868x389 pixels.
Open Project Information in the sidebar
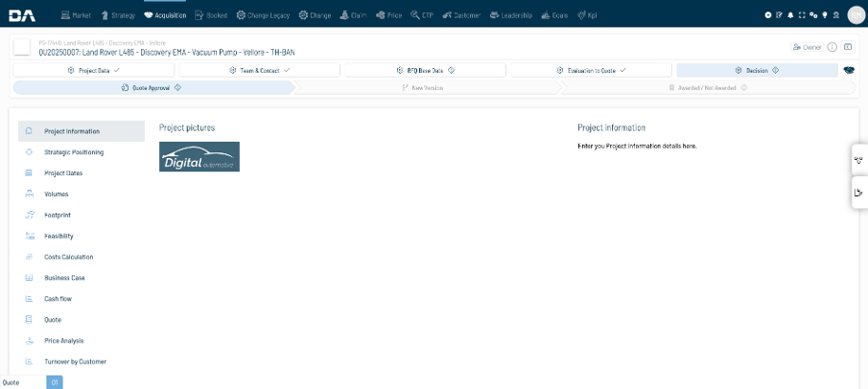click(x=82, y=131)
